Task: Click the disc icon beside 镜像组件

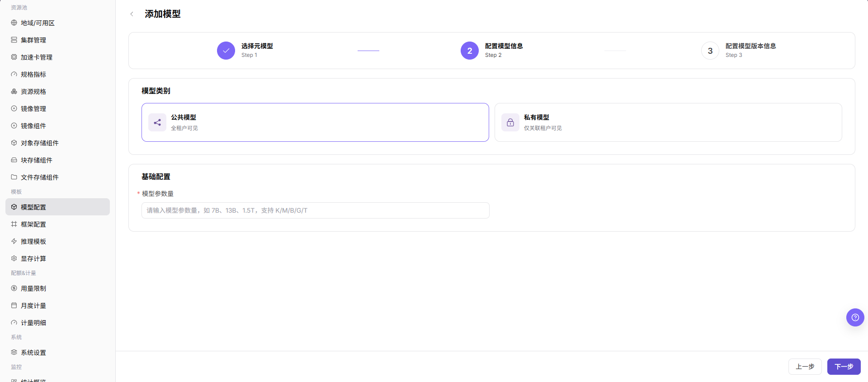Action: (x=14, y=126)
